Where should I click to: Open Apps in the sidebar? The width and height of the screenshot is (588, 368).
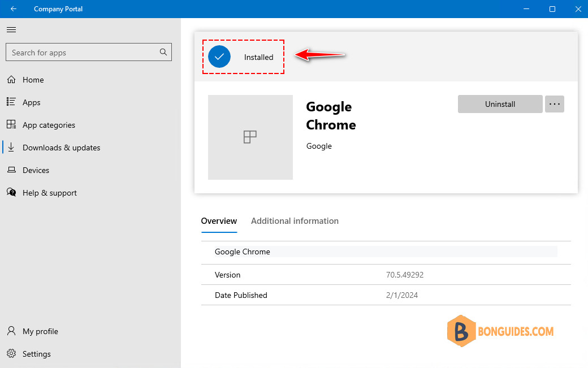(x=90, y=102)
